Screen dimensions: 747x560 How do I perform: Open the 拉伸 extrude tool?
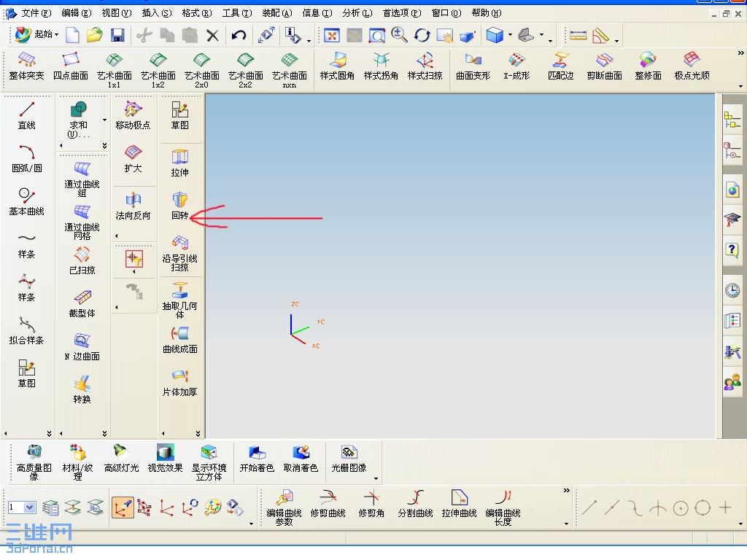tap(179, 163)
